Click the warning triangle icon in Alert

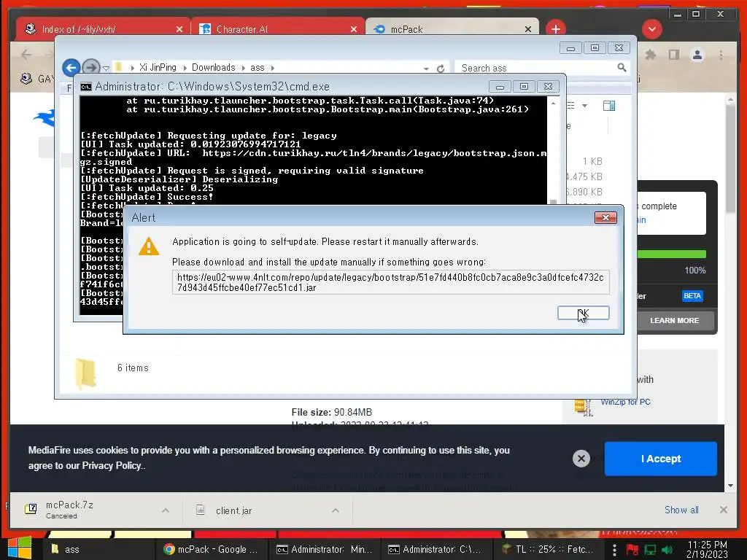[149, 246]
